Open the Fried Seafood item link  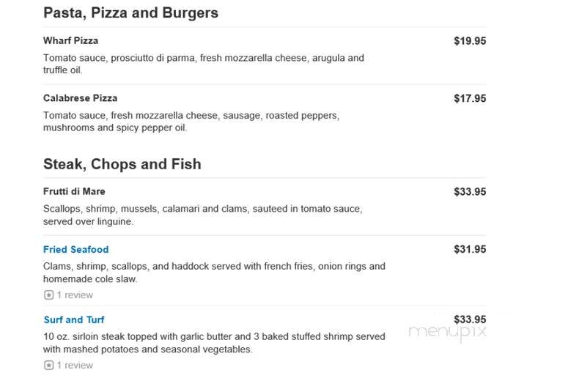click(76, 250)
